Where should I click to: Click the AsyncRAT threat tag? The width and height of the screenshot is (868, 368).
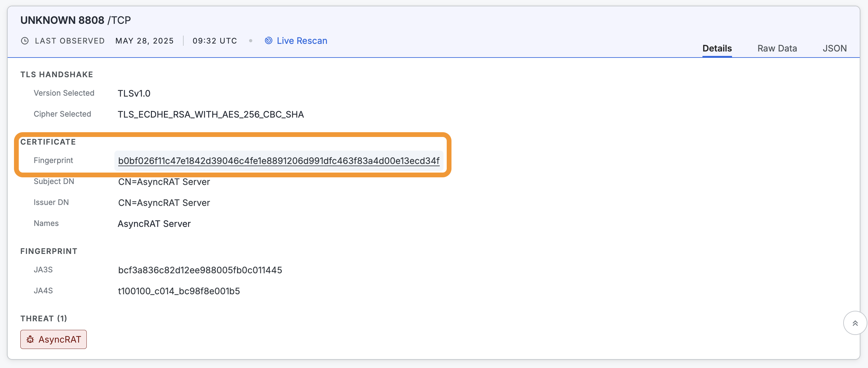click(x=54, y=339)
